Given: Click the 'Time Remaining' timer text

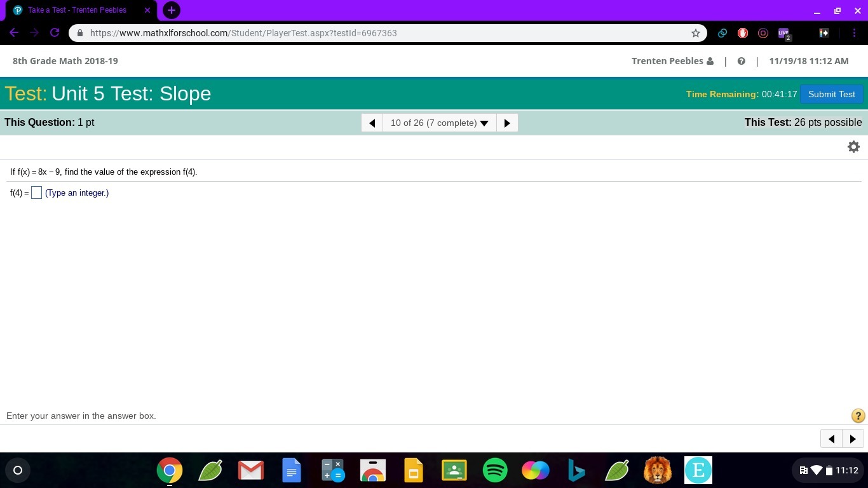Looking at the screenshot, I should click(x=742, y=94).
